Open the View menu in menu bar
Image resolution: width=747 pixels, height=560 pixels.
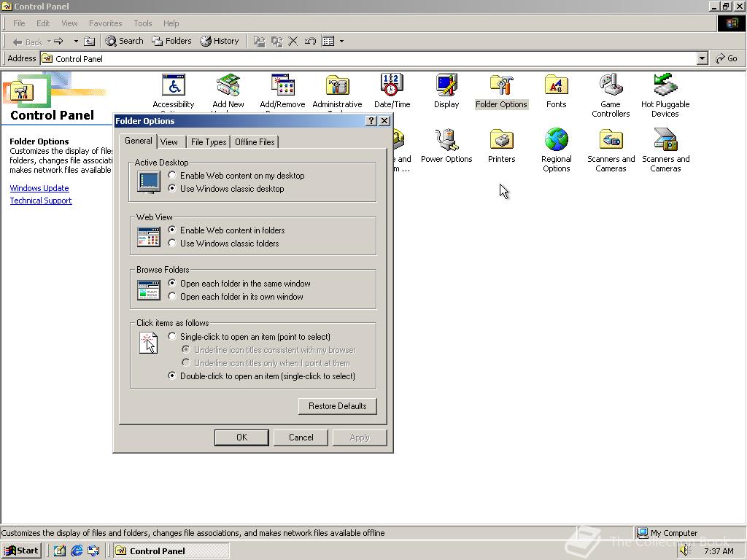coord(69,23)
